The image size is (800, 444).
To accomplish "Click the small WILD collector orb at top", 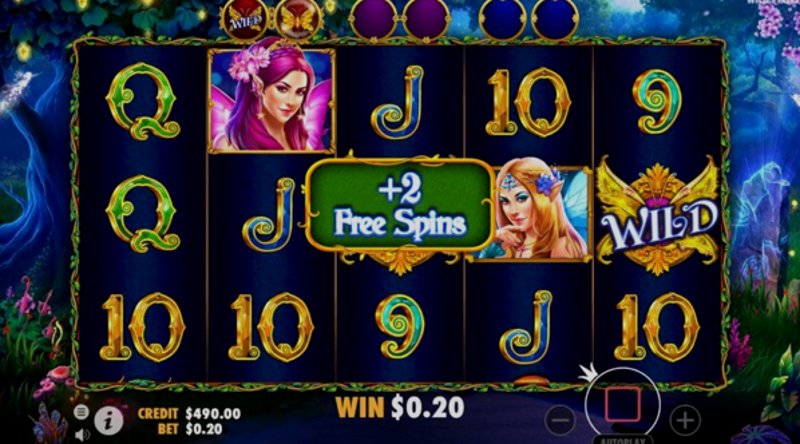I will click(x=245, y=20).
